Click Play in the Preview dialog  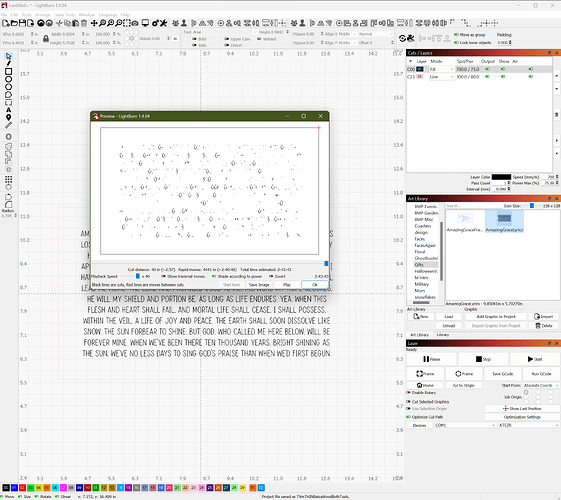click(287, 285)
